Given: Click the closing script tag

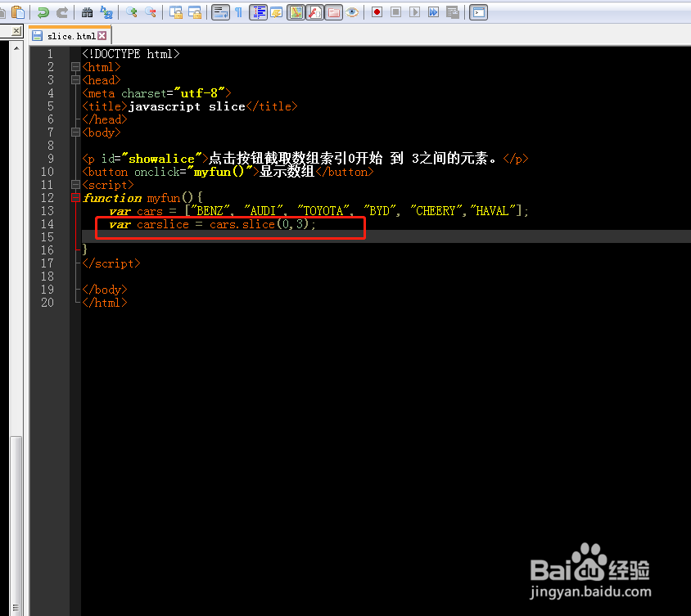Looking at the screenshot, I should pos(111,263).
